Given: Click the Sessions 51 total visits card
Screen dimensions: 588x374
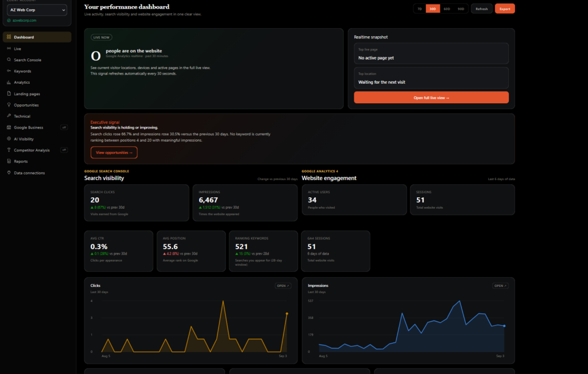Looking at the screenshot, I should (x=462, y=200).
